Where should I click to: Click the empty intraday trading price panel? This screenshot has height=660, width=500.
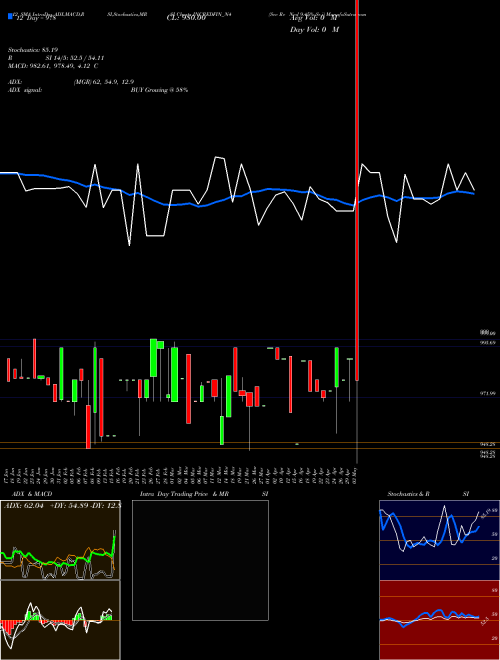tap(200, 560)
